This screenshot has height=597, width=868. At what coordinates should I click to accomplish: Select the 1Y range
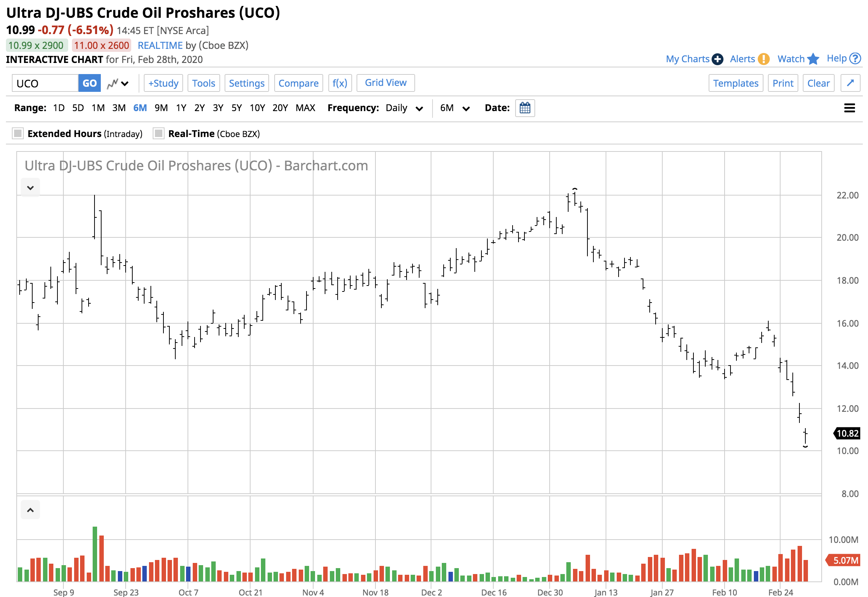181,108
